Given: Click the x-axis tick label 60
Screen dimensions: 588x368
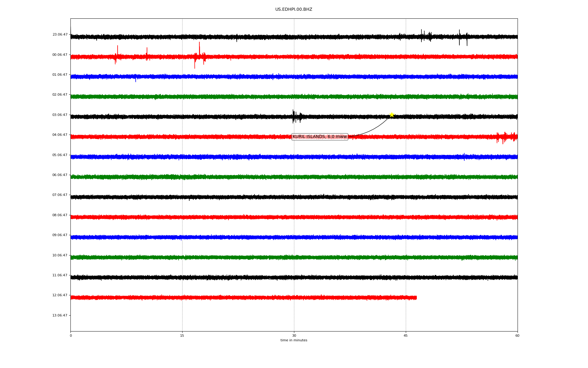Looking at the screenshot, I should pyautogui.click(x=517, y=335).
